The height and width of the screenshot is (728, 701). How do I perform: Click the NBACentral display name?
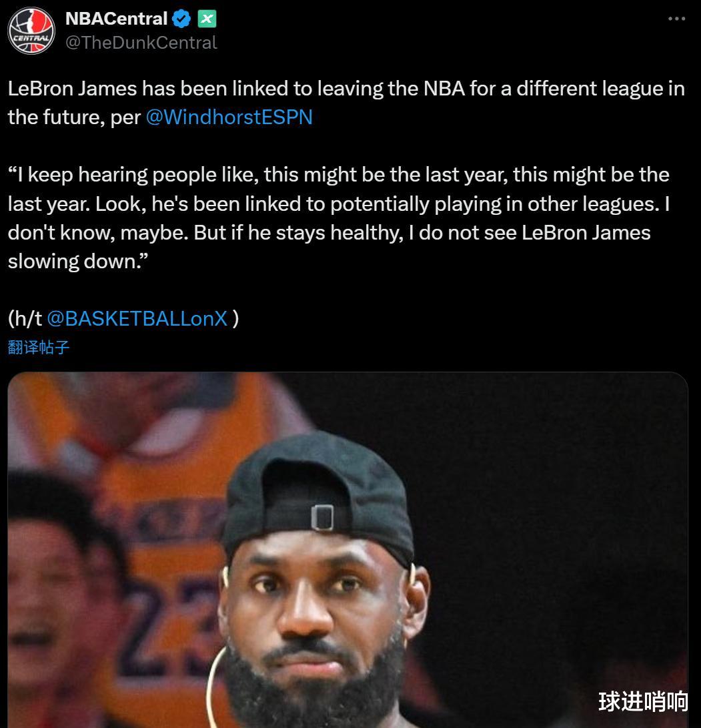(117, 19)
